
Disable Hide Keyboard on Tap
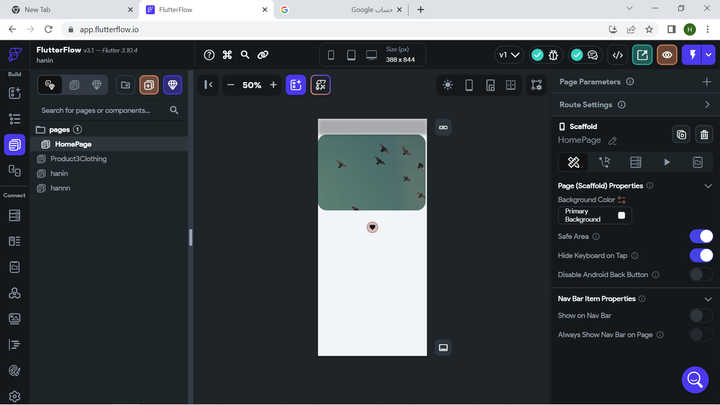coord(701,255)
